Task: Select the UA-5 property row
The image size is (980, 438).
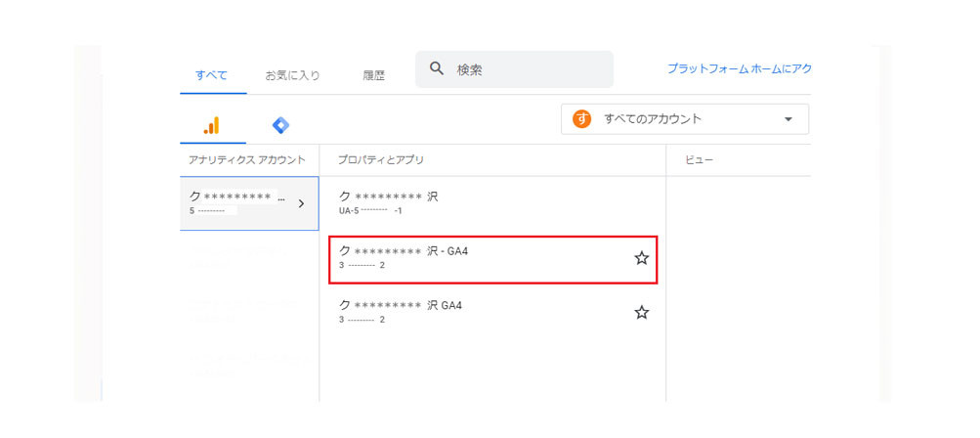Action: pos(492,202)
